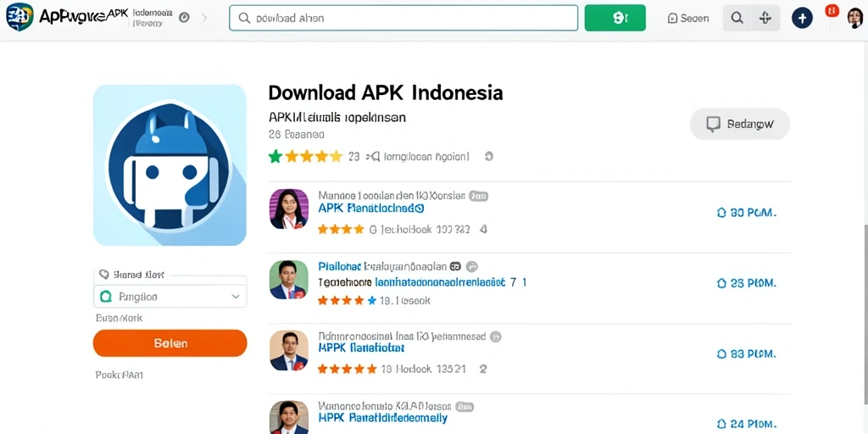Open the HPPK Flanatididedoemally link
Image resolution: width=868 pixels, height=434 pixels.
click(x=382, y=419)
